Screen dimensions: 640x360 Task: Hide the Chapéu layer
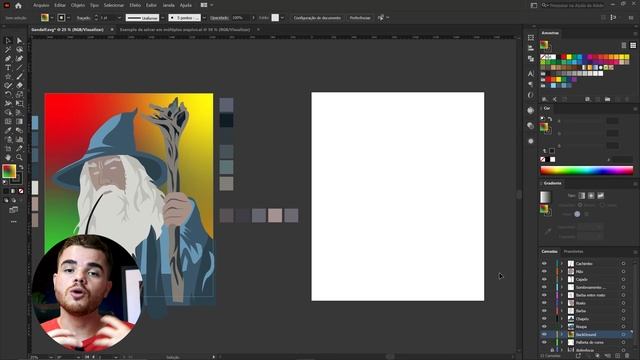click(544, 319)
